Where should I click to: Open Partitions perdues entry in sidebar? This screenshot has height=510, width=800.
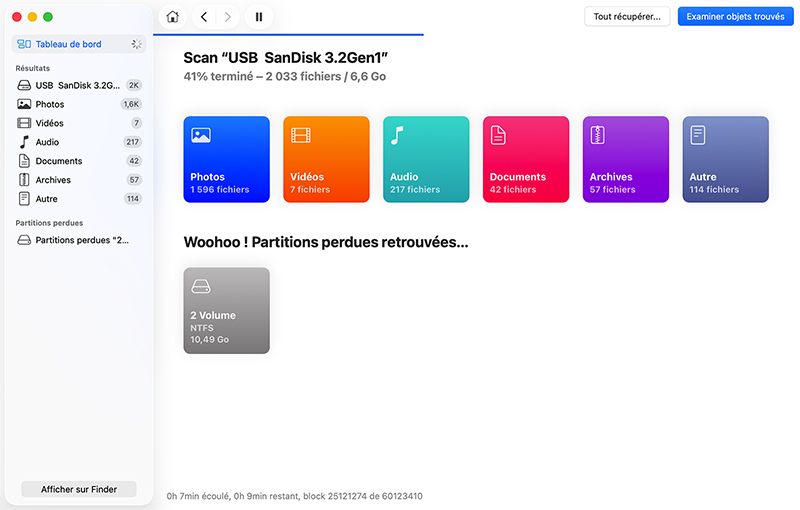[79, 240]
